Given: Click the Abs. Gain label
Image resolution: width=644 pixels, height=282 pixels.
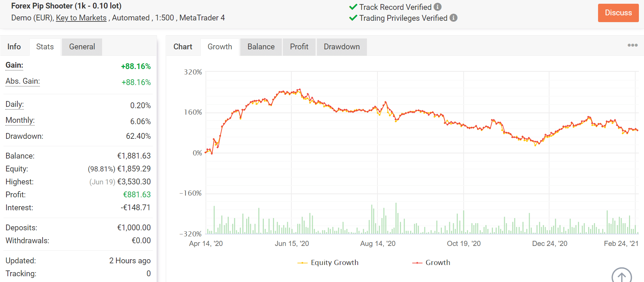Looking at the screenshot, I should tap(22, 81).
